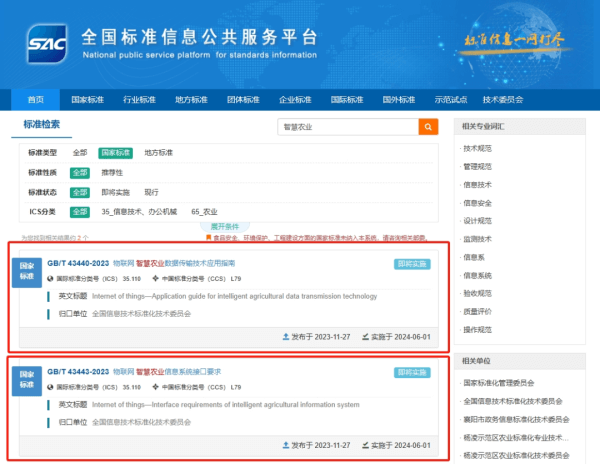The image size is (600, 464).
Task: Click the search input containing 智慧农业
Action: pyautogui.click(x=348, y=127)
